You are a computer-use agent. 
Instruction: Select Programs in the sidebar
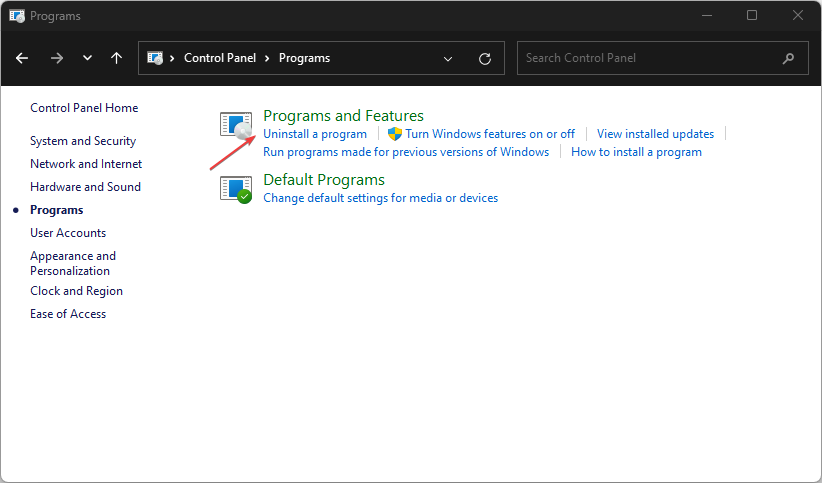tap(57, 210)
